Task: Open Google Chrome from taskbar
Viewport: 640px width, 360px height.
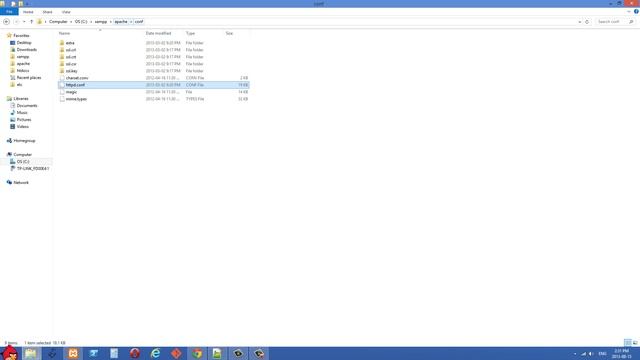Action: pos(197,353)
